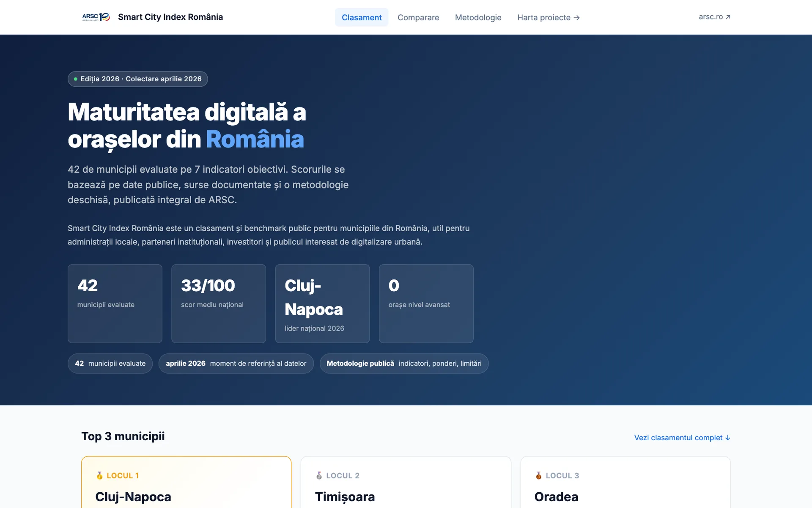The height and width of the screenshot is (508, 812).
Task: Click the aprilie 2026 reference date pill
Action: (236, 363)
